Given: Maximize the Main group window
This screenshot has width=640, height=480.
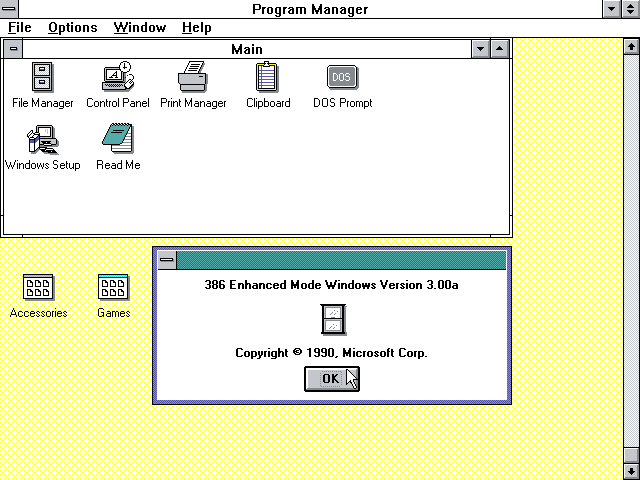Looking at the screenshot, I should (500, 49).
